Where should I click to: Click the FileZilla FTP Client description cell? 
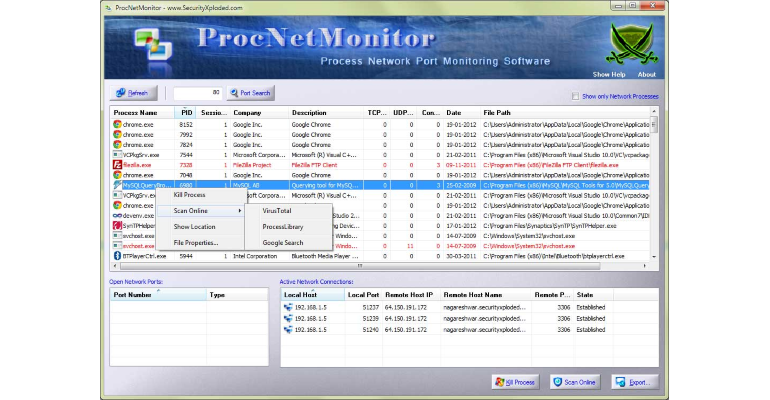(x=314, y=165)
